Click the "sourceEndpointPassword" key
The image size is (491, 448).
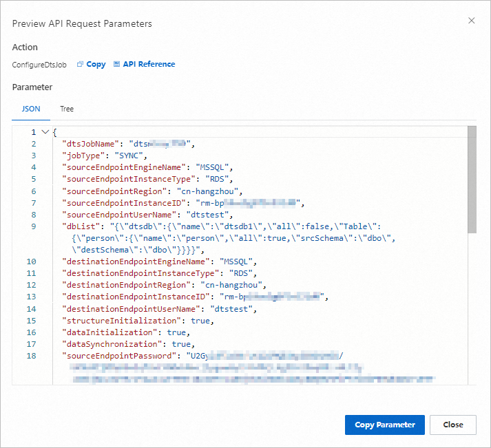pyautogui.click(x=119, y=356)
